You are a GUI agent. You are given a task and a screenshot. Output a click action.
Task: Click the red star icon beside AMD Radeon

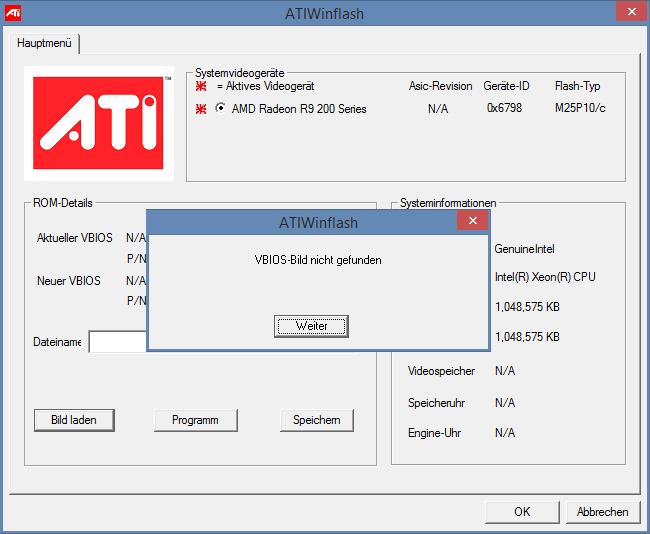(x=201, y=109)
